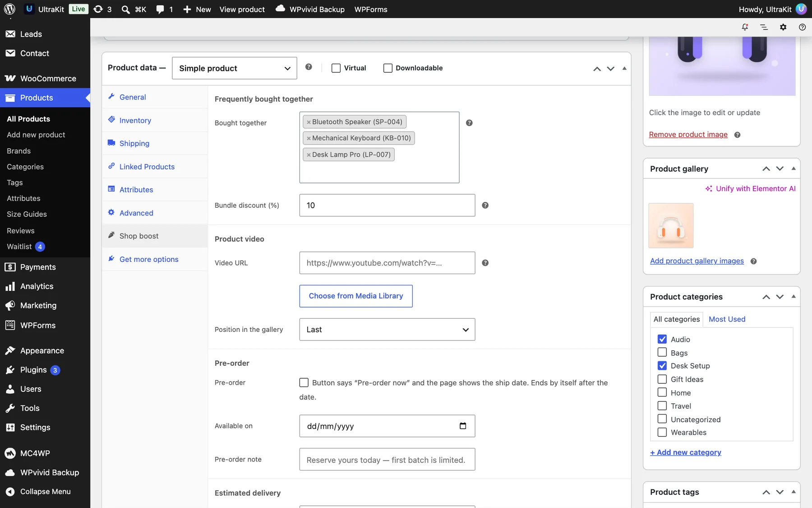This screenshot has width=812, height=508.
Task: Open the activity list icon
Action: [x=764, y=27]
